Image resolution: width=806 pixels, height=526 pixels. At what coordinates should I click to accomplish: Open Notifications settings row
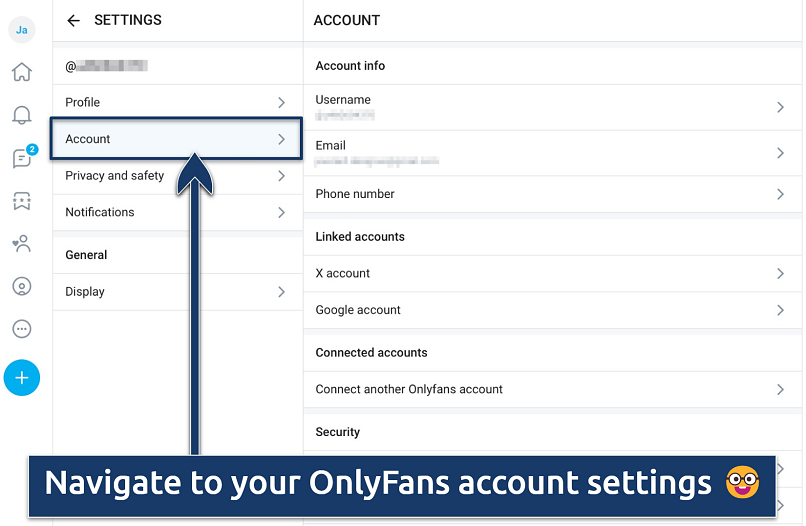[175, 212]
